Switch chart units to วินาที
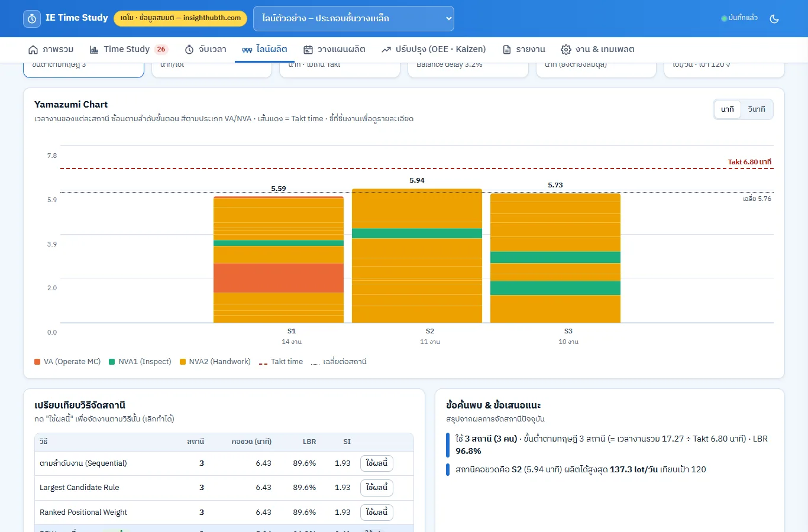The height and width of the screenshot is (532, 808). click(757, 109)
